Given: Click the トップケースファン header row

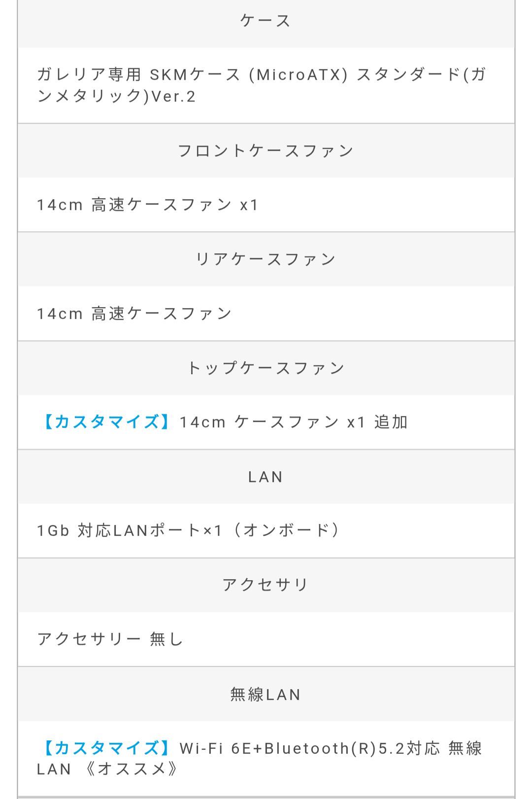Looking at the screenshot, I should pos(266,368).
